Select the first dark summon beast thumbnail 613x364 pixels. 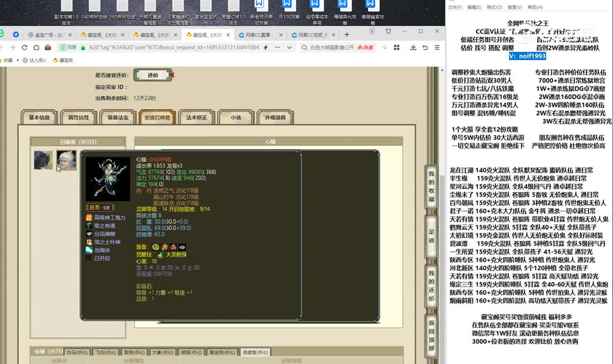pyautogui.click(x=43, y=160)
